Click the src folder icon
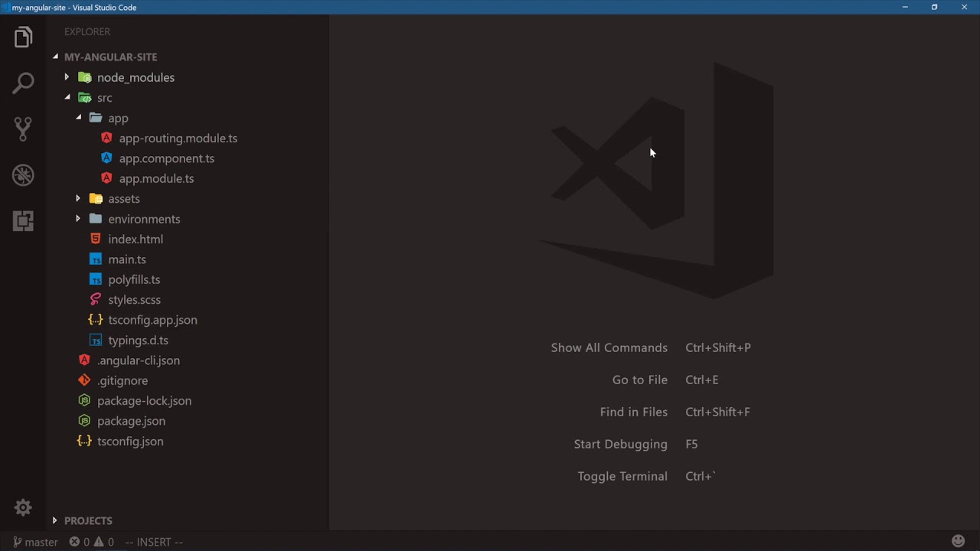Screen dimensions: 980x551 [85, 98]
